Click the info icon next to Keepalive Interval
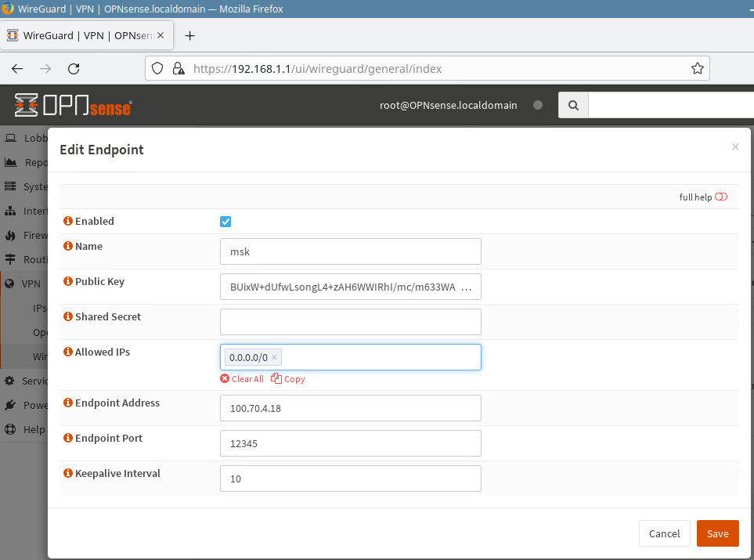Image resolution: width=754 pixels, height=560 pixels. coord(67,474)
